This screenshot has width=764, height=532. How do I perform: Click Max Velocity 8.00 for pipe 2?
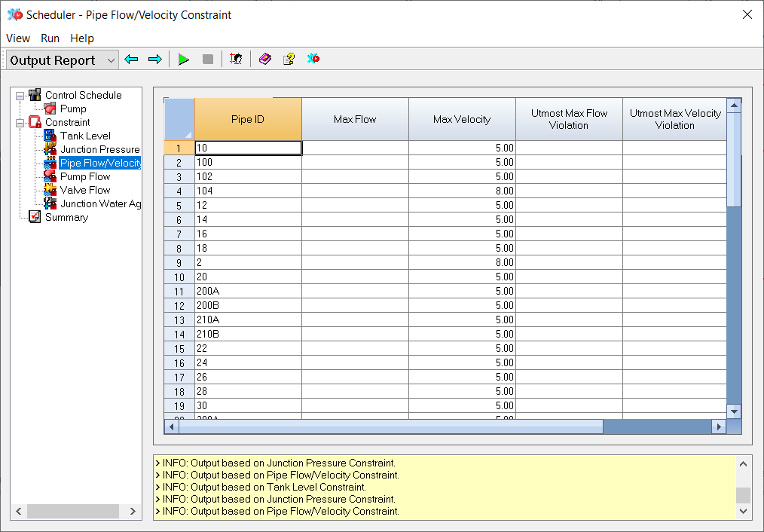pos(462,262)
